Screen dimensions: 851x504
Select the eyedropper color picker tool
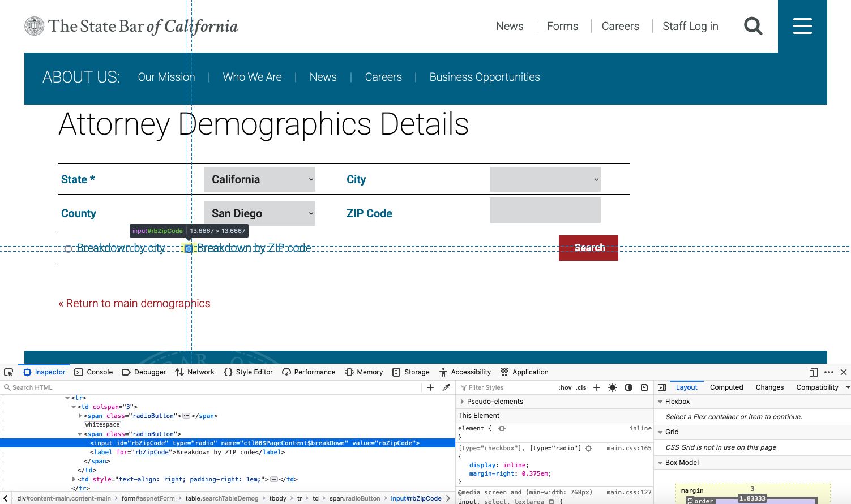click(446, 387)
